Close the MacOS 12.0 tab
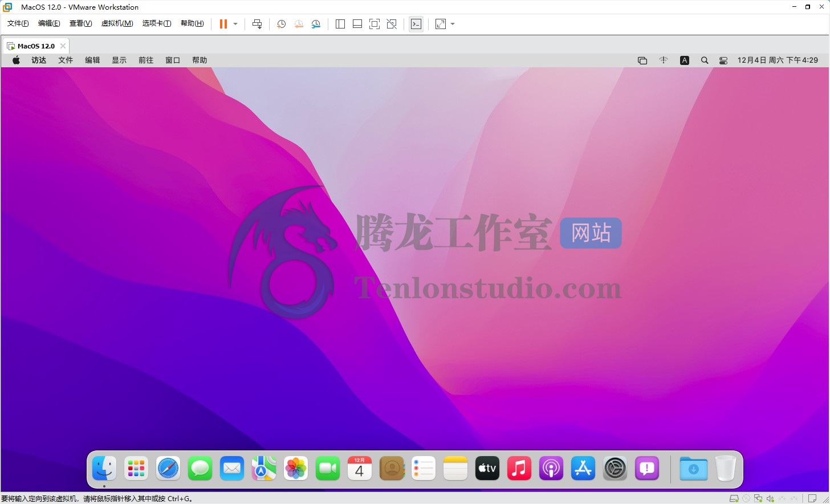The image size is (830, 504). pos(63,46)
